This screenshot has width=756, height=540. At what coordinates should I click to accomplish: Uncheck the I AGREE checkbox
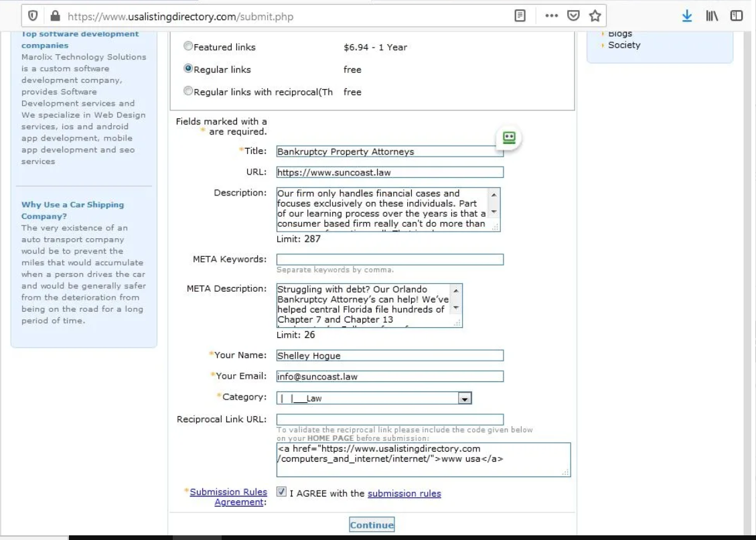(282, 492)
